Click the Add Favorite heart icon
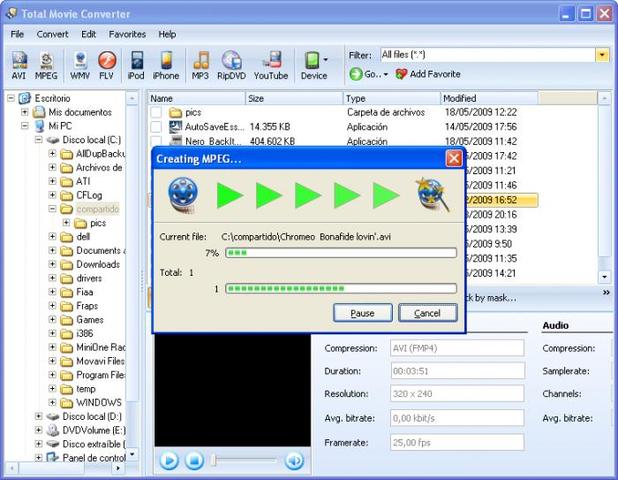 tap(401, 74)
